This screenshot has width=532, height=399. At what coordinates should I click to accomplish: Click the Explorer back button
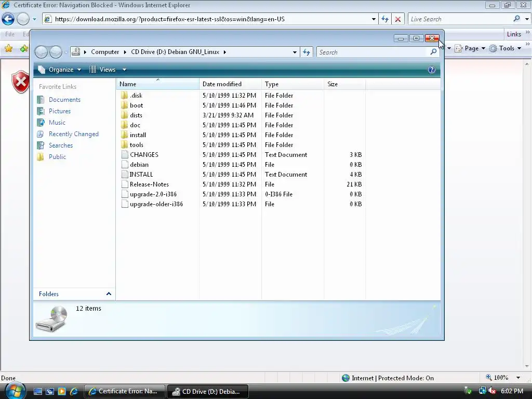click(42, 52)
